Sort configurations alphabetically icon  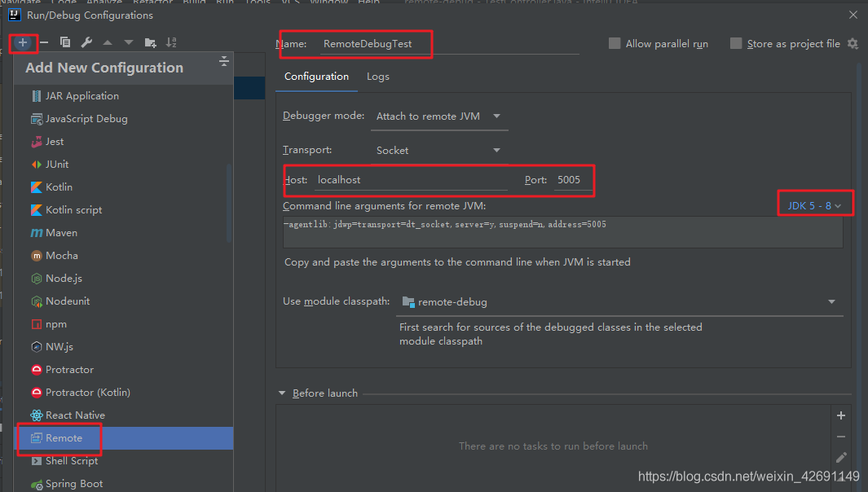pos(171,42)
